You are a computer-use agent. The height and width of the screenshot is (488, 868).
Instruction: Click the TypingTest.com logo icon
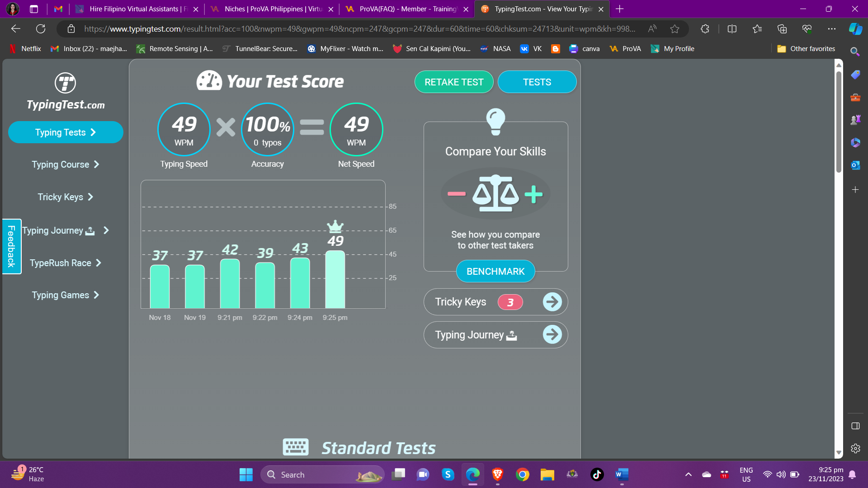tap(65, 83)
